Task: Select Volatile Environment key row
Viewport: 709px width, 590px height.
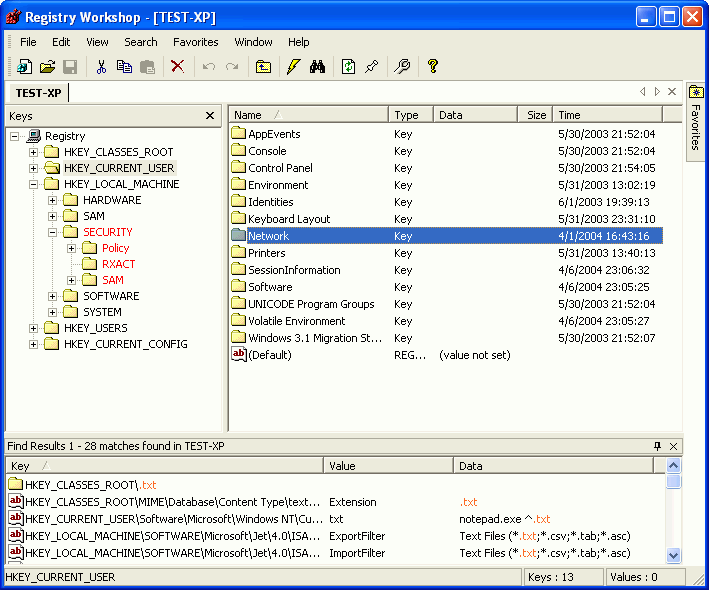Action: click(446, 321)
